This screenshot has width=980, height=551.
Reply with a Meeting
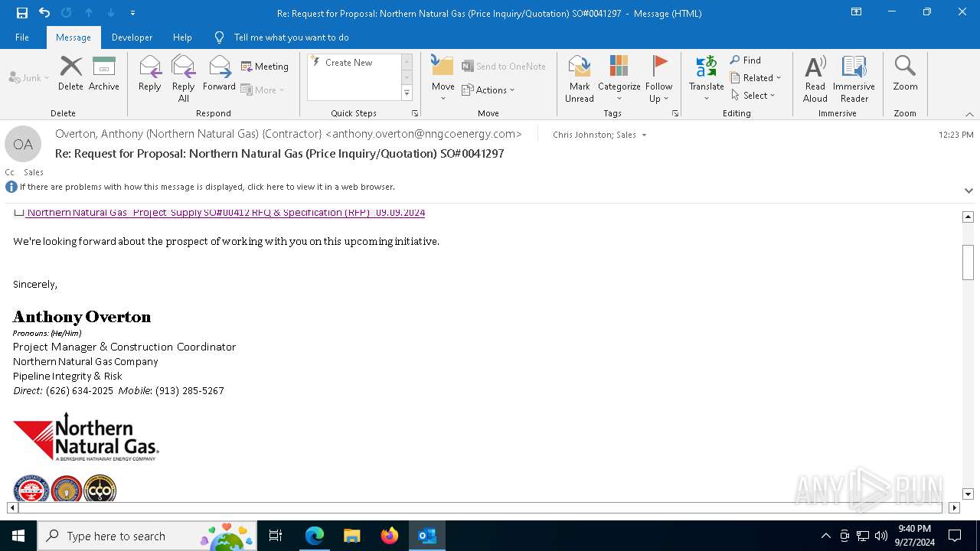pos(265,67)
